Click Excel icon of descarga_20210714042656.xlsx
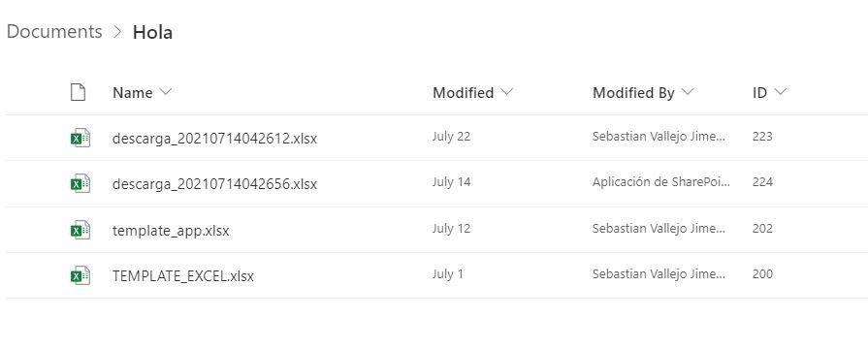This screenshot has width=868, height=349. pyautogui.click(x=80, y=183)
